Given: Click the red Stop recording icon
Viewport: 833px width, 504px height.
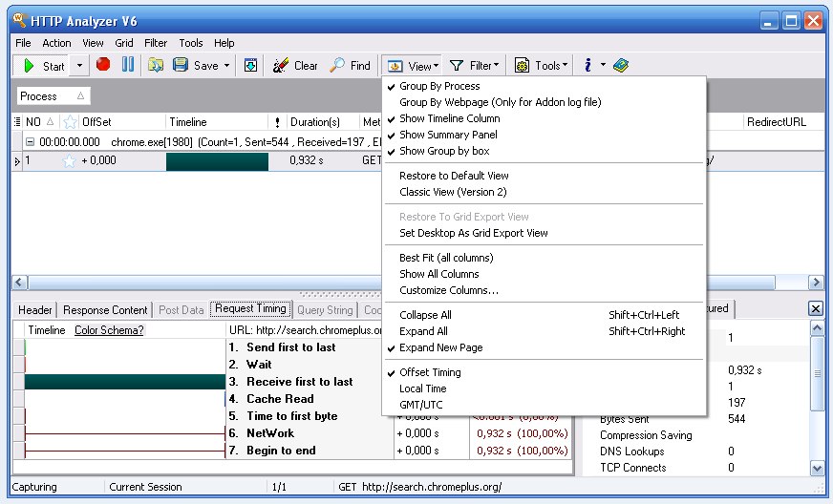Looking at the screenshot, I should (103, 65).
